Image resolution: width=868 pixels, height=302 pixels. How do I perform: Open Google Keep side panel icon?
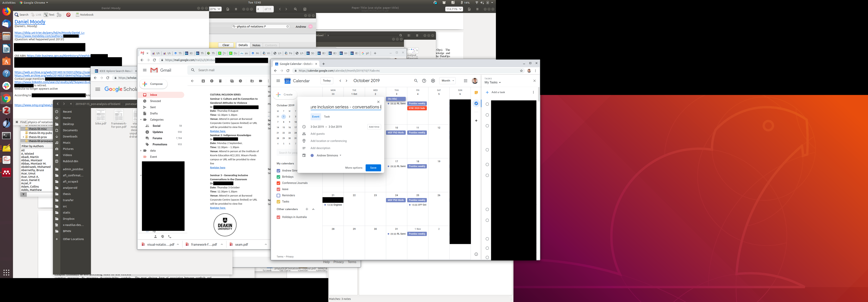pyautogui.click(x=476, y=93)
